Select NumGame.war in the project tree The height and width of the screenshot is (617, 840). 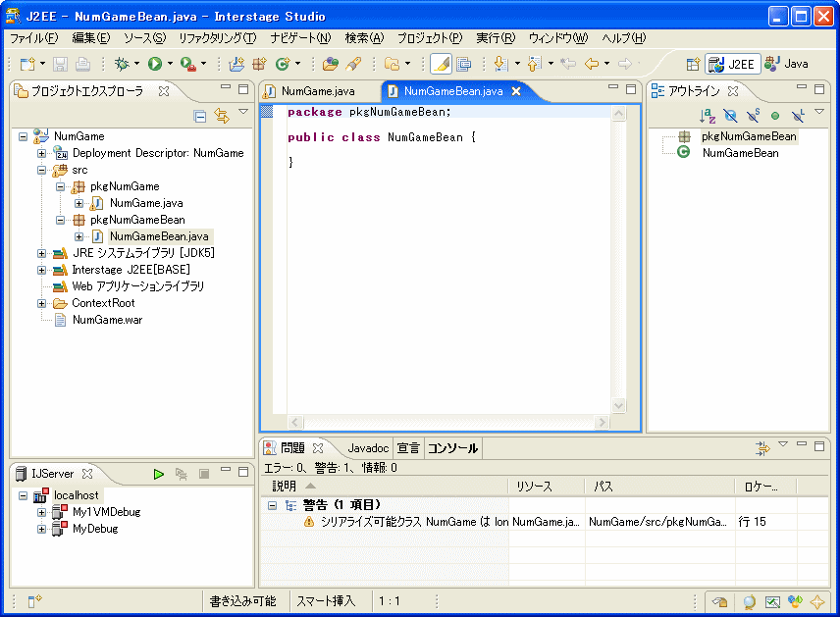[x=107, y=321]
